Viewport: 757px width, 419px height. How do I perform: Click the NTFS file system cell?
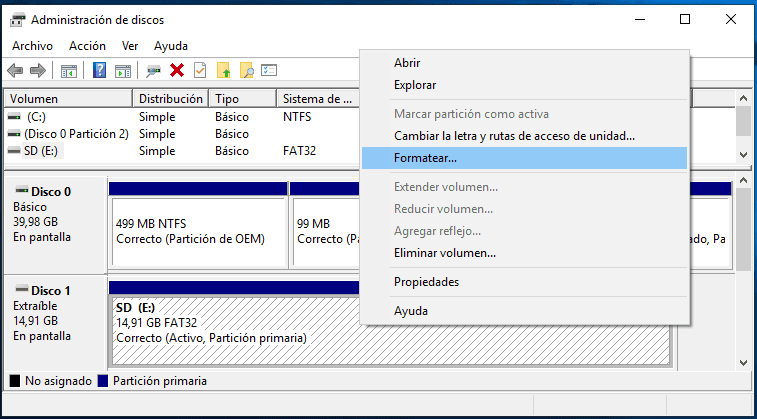tap(297, 117)
